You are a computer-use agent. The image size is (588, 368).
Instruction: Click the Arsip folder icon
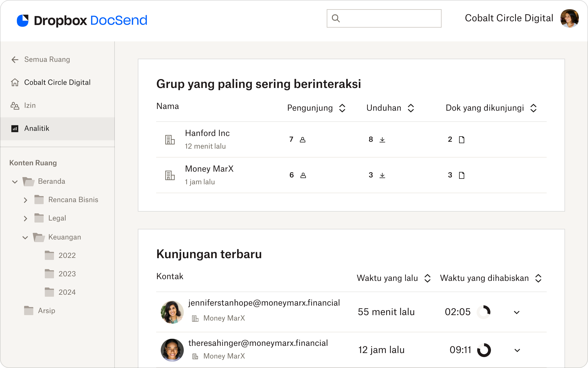pos(29,310)
